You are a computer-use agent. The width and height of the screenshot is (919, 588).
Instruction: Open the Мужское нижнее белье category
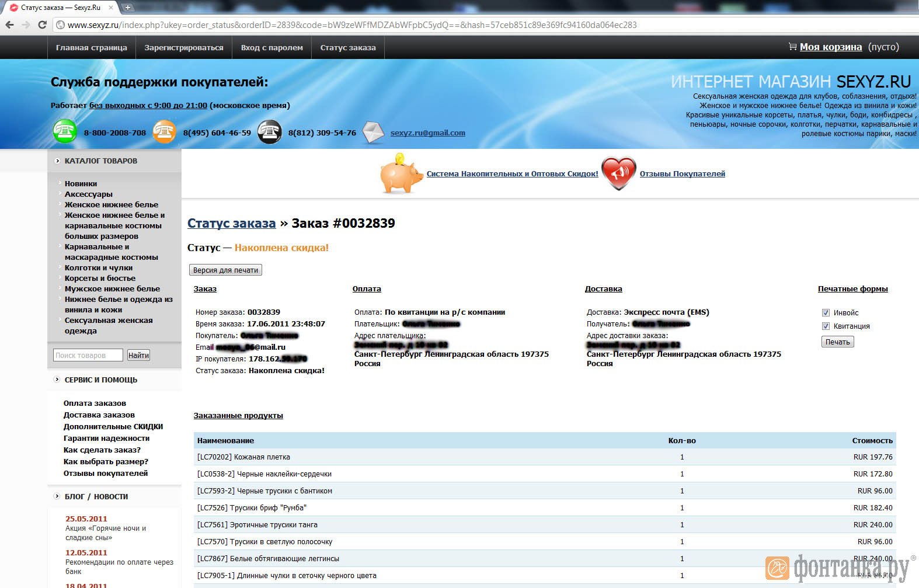coord(112,288)
